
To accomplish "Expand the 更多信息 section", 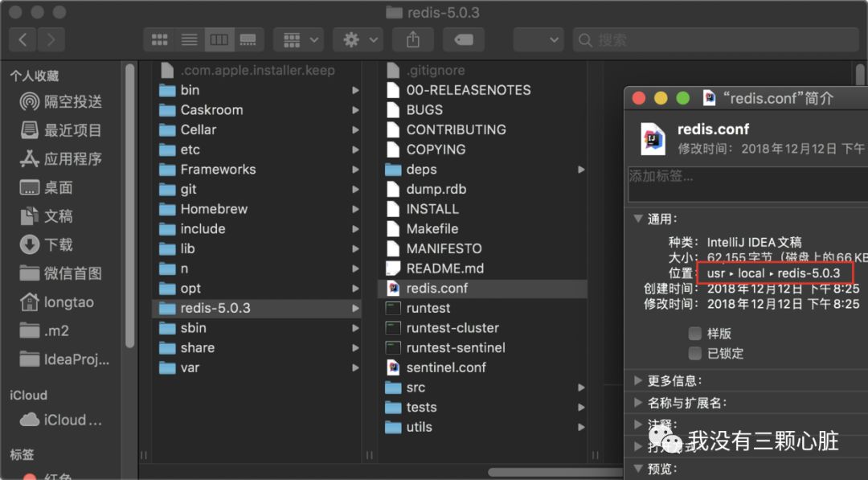I will click(638, 381).
